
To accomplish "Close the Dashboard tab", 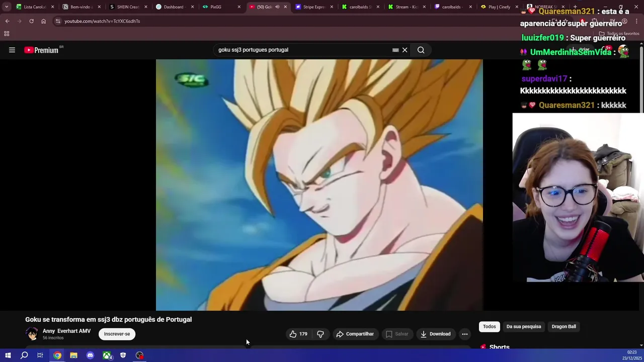I will (x=192, y=7).
